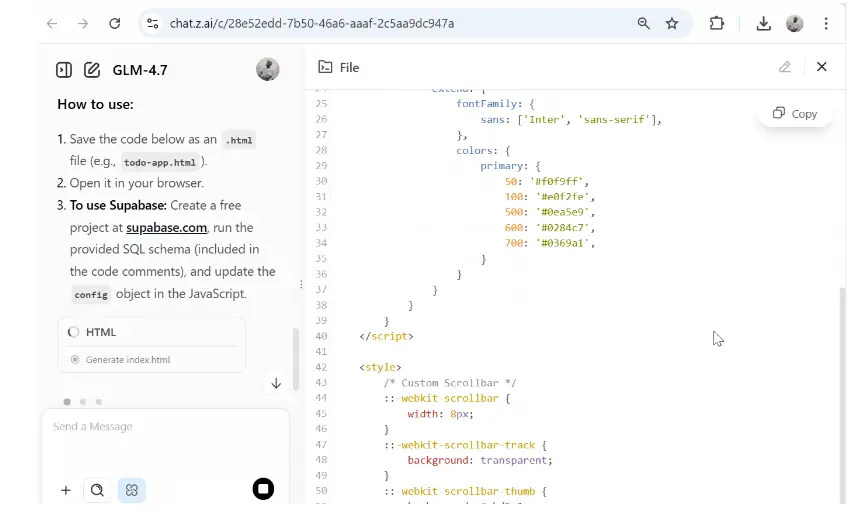Screen dimensions: 867x522
Task: Select the Generate index.html step
Action: [127, 359]
